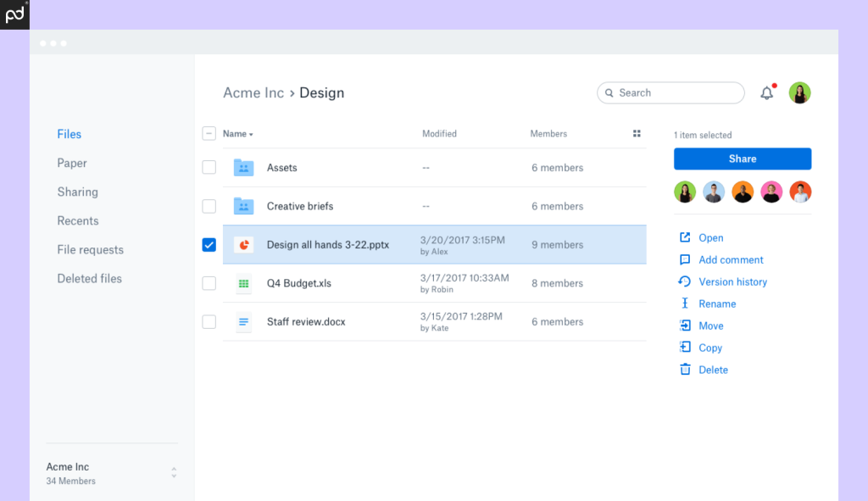Click the Add comment speech bubble icon
Image resolution: width=868 pixels, height=501 pixels.
[685, 259]
